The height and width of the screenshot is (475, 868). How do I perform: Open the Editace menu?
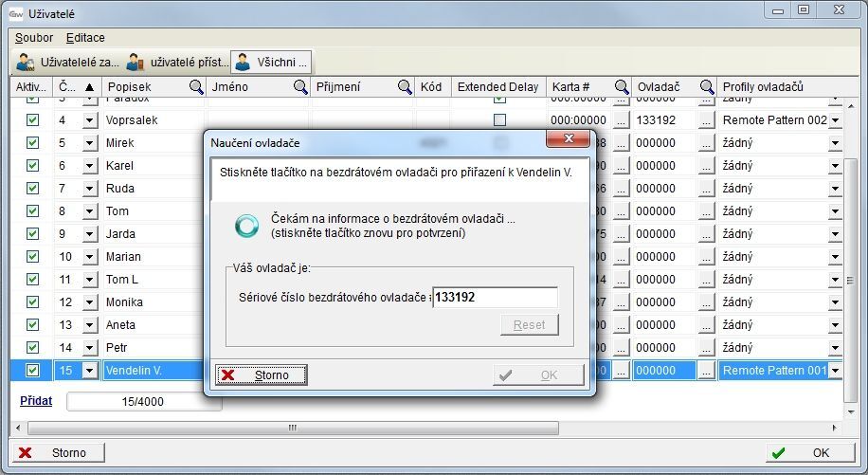pyautogui.click(x=85, y=38)
